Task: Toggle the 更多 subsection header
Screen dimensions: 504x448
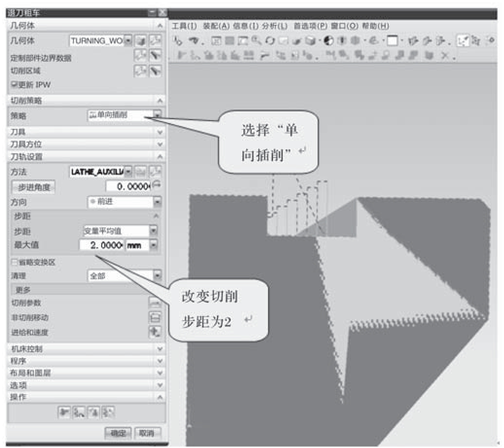Action: click(x=86, y=290)
